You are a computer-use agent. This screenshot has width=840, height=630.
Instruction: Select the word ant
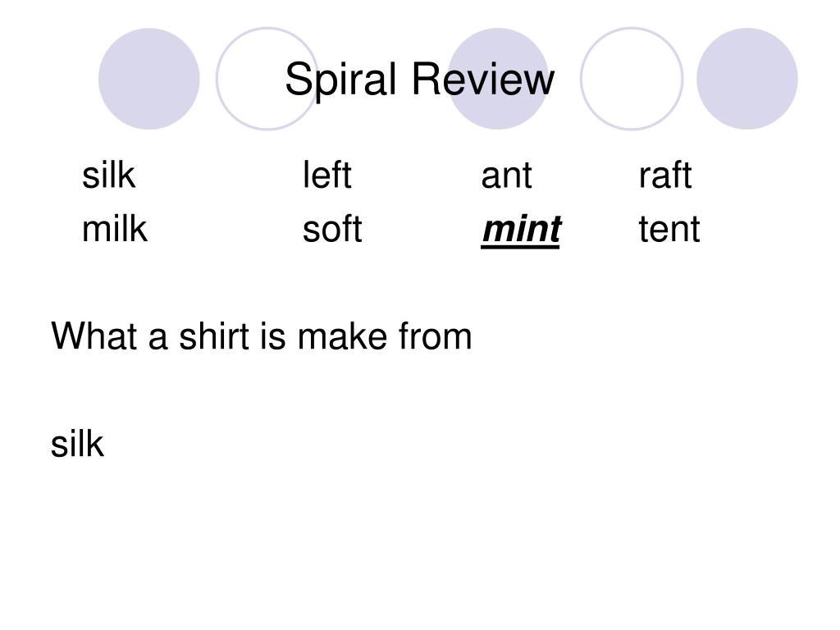pyautogui.click(x=506, y=176)
